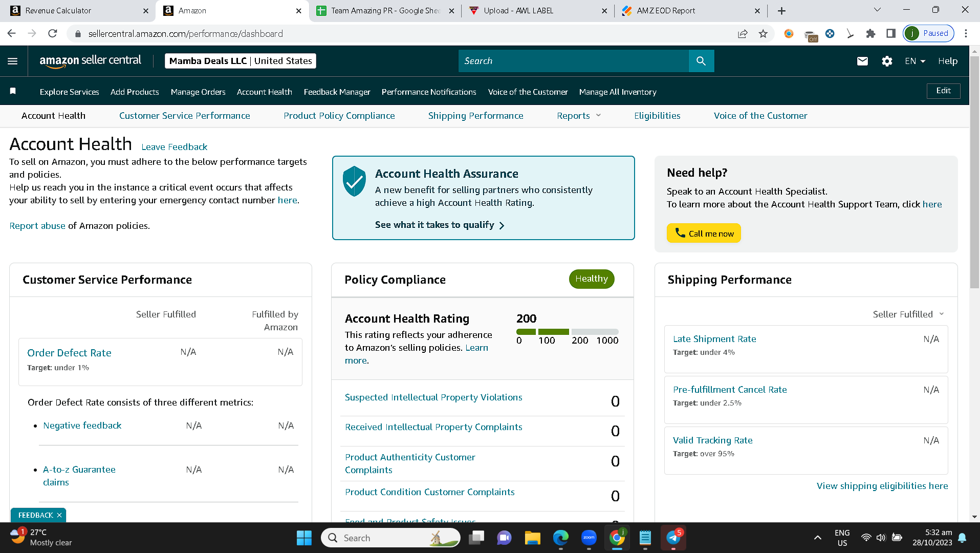Open Negative feedback link

(82, 426)
